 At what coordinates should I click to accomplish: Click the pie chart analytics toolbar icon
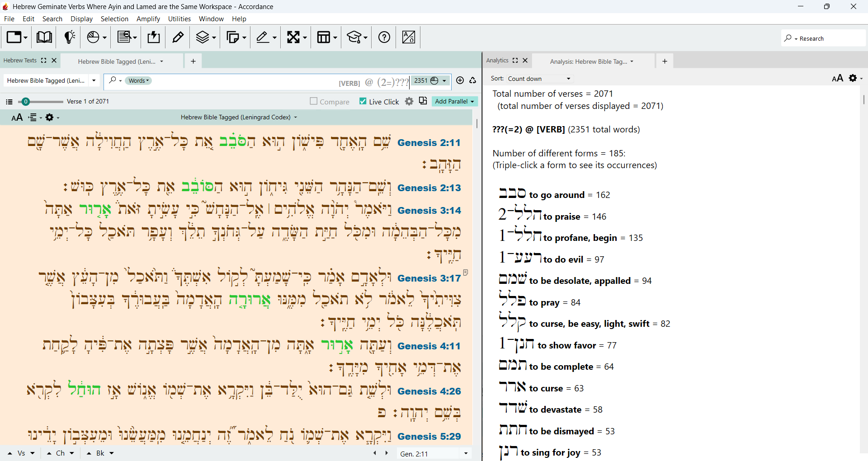(x=96, y=37)
